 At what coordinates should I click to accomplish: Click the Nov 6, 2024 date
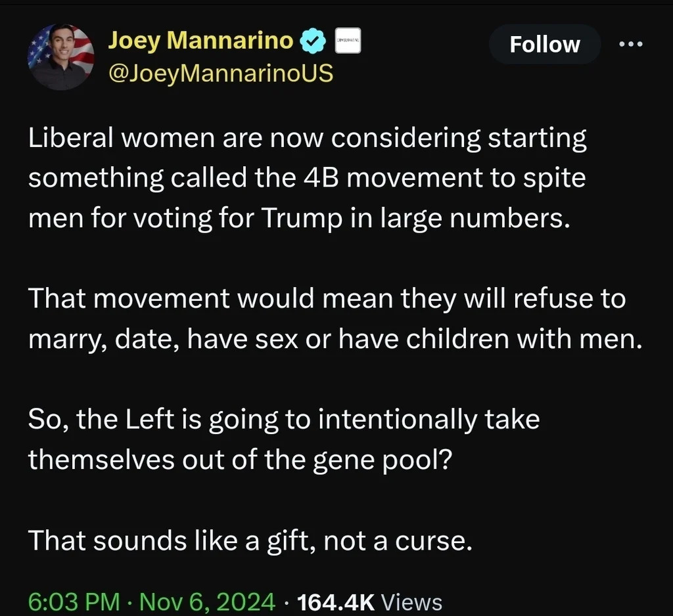point(206,601)
